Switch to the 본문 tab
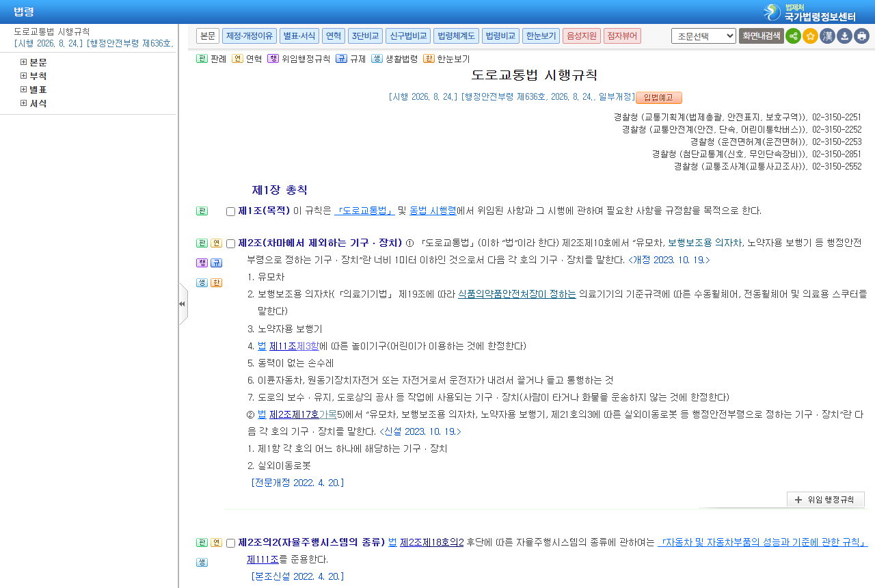This screenshot has height=588, width=875. coord(208,36)
